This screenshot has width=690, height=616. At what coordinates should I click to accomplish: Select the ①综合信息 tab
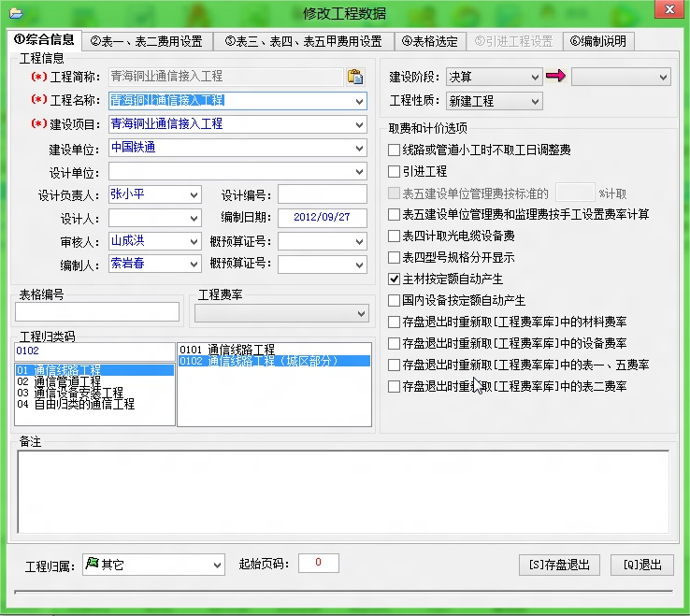(x=44, y=40)
